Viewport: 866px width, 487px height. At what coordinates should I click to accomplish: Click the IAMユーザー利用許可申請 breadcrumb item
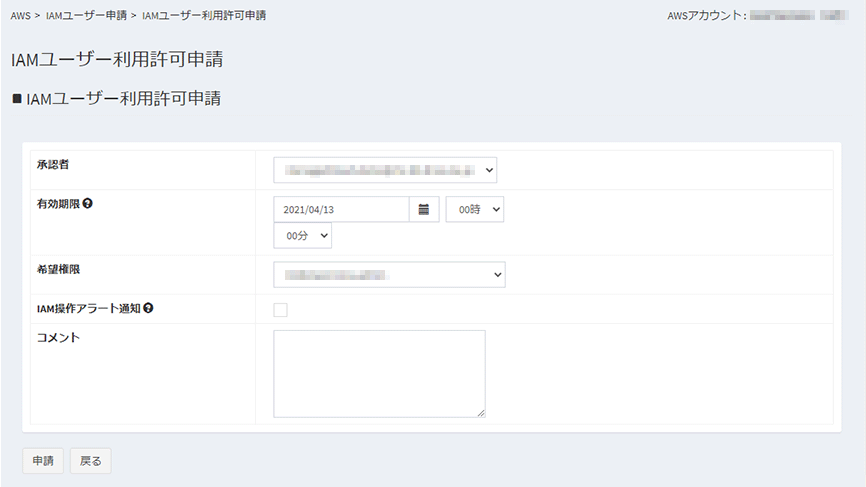(204, 16)
